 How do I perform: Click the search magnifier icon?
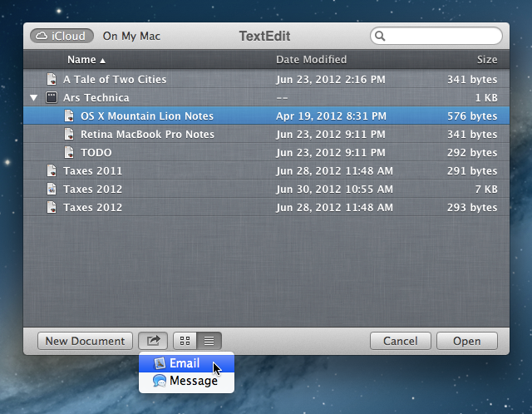tap(380, 36)
